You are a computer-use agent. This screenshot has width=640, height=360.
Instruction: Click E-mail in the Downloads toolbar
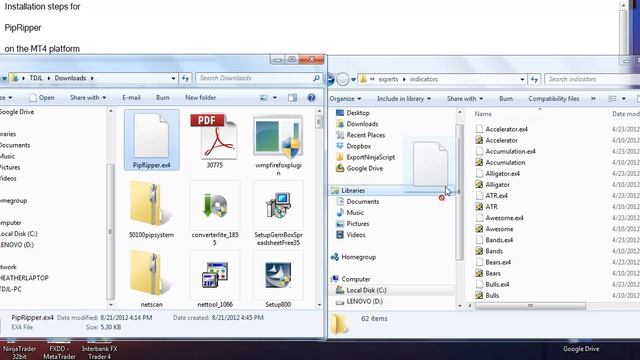pyautogui.click(x=131, y=98)
